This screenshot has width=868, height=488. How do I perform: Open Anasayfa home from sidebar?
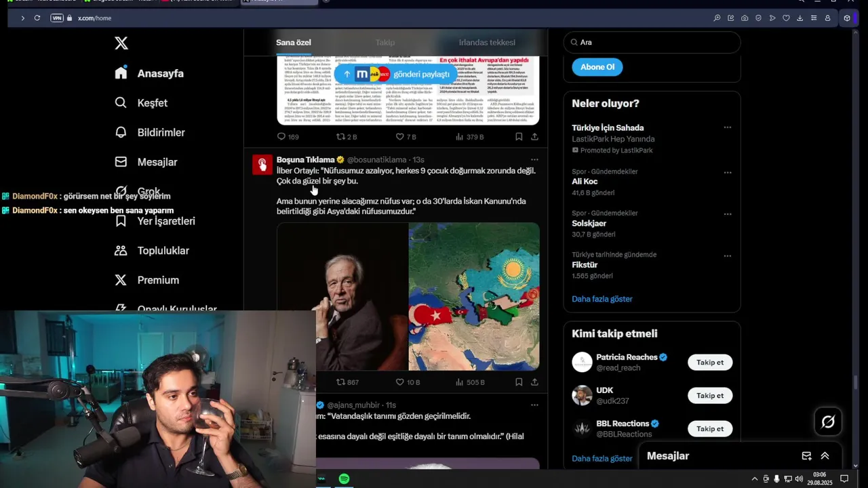(149, 73)
